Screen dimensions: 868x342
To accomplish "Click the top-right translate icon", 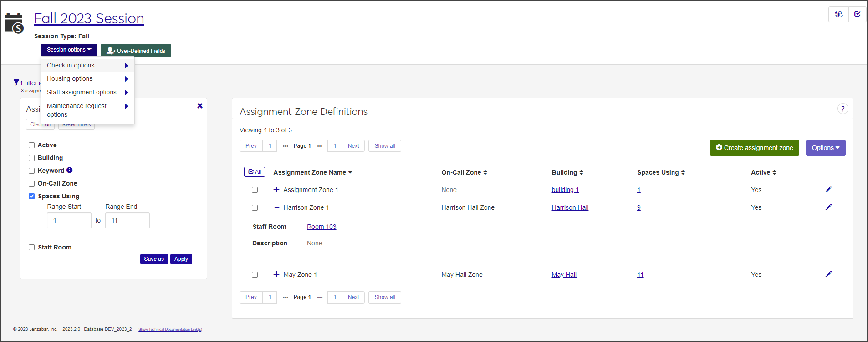I will click(838, 14).
